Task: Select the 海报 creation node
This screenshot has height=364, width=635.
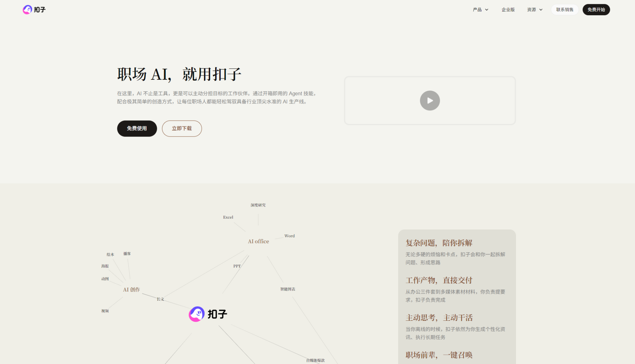Action: pyautogui.click(x=105, y=265)
